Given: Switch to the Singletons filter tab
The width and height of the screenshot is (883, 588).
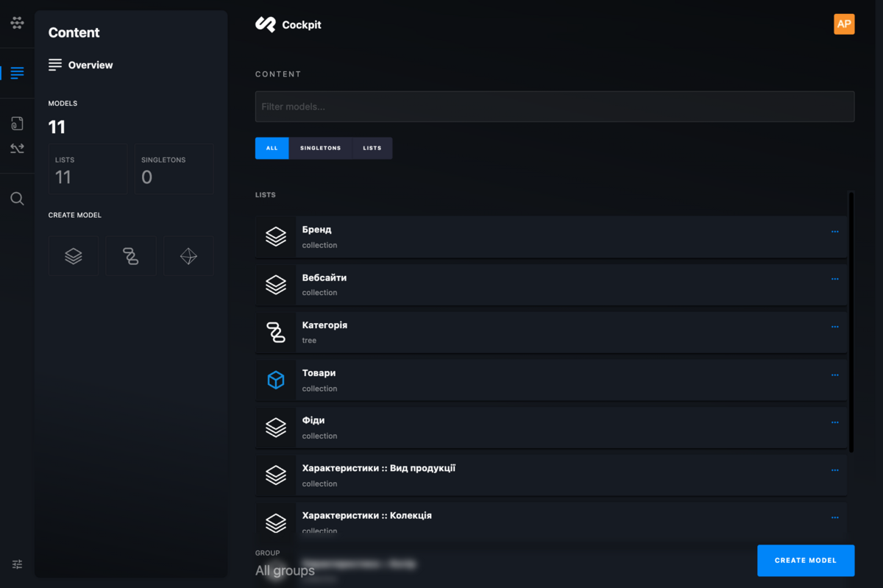Looking at the screenshot, I should (x=320, y=148).
